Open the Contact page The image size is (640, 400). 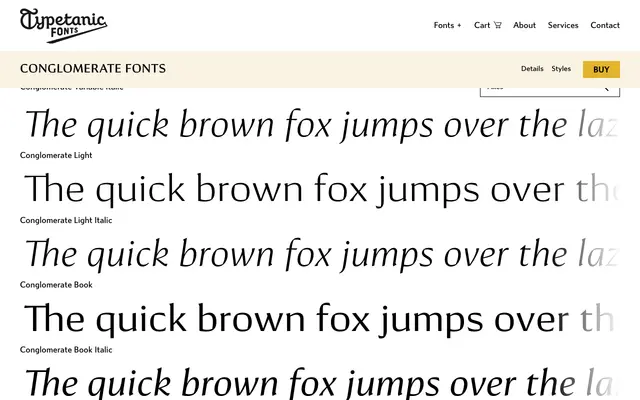click(605, 25)
